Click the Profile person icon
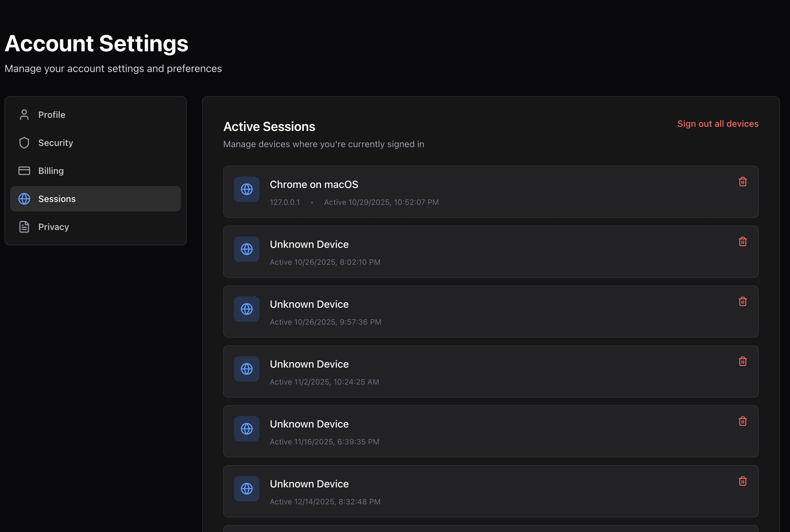The height and width of the screenshot is (532, 790). coord(24,115)
